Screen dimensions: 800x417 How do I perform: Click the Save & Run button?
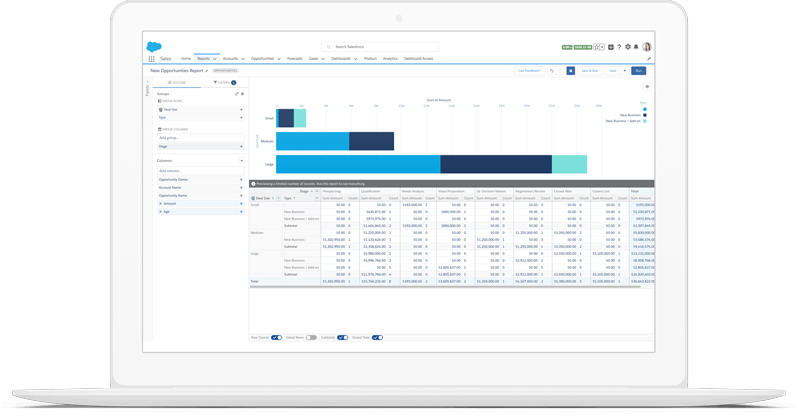(x=590, y=71)
